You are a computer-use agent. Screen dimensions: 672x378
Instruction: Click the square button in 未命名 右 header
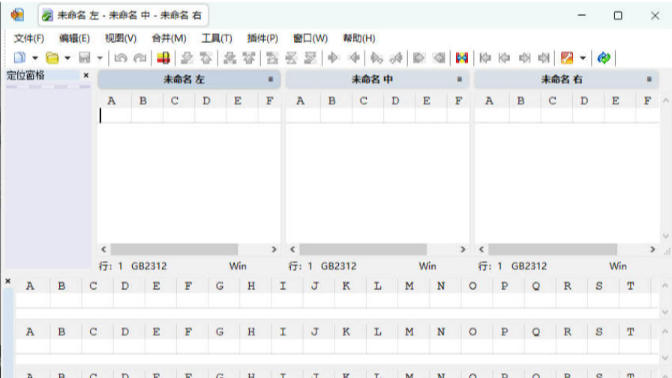[649, 79]
